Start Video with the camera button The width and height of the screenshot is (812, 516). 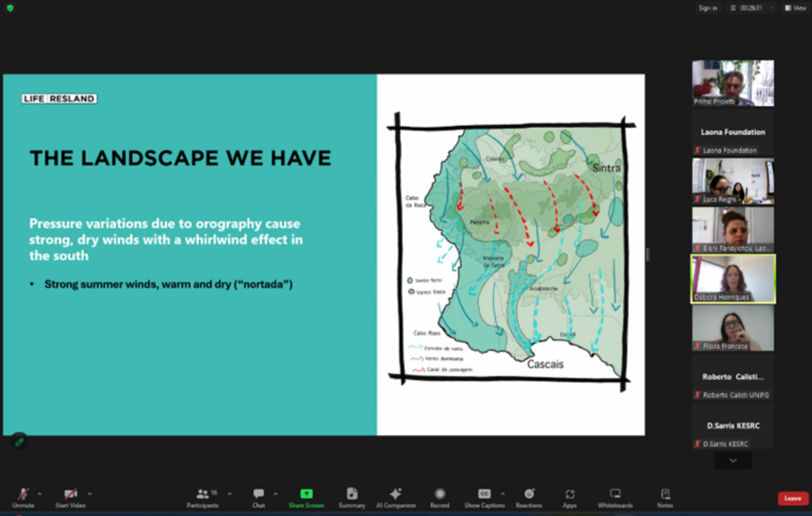coord(70,497)
